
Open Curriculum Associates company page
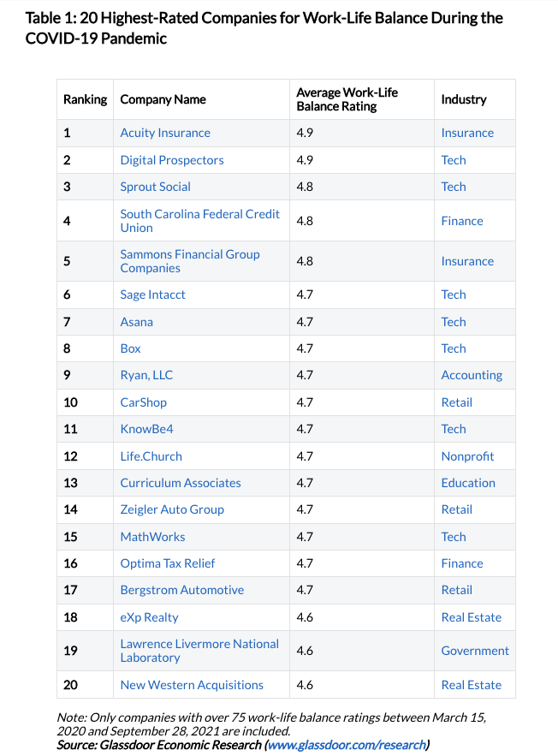coord(181,483)
